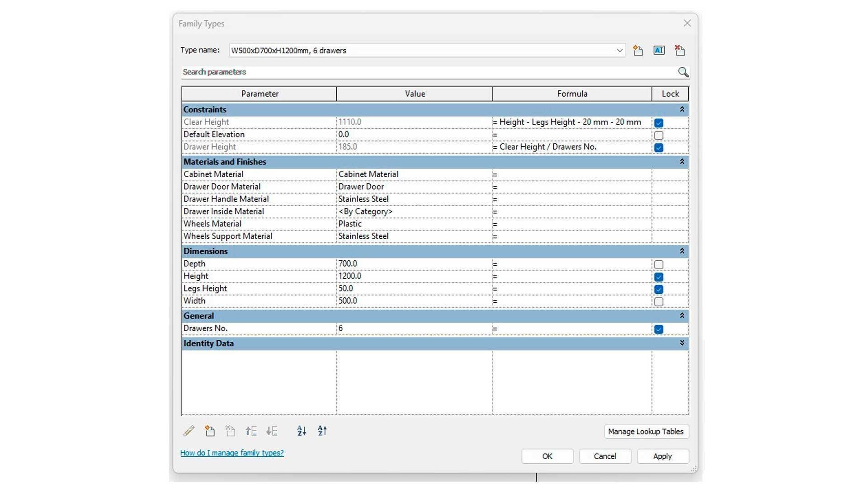Open the Type name dropdown
This screenshot has width=868, height=488.
click(x=619, y=51)
